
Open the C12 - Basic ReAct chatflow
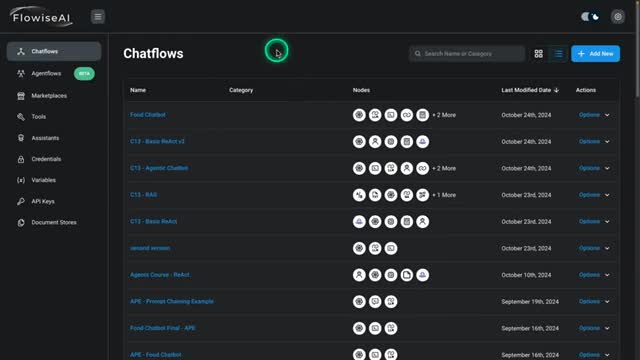153,221
